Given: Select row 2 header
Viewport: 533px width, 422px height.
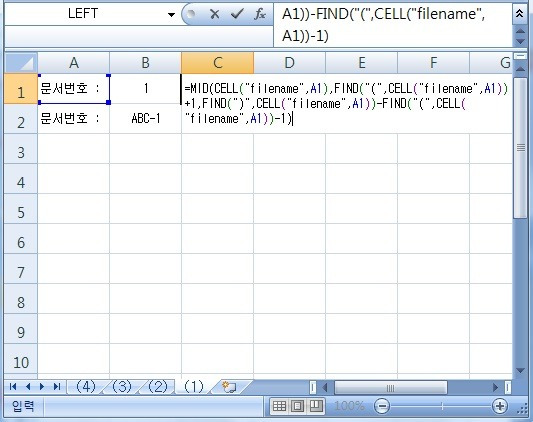Looking at the screenshot, I should click(21, 119).
